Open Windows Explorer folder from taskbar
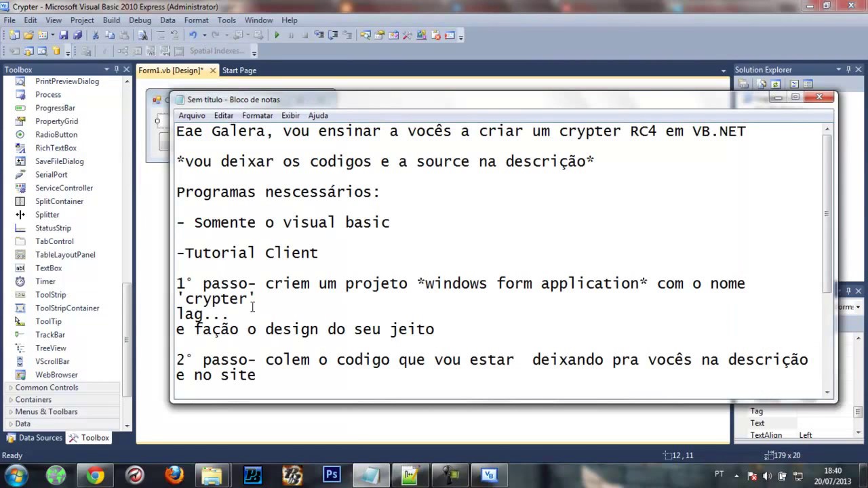The height and width of the screenshot is (488, 868). pos(212,475)
